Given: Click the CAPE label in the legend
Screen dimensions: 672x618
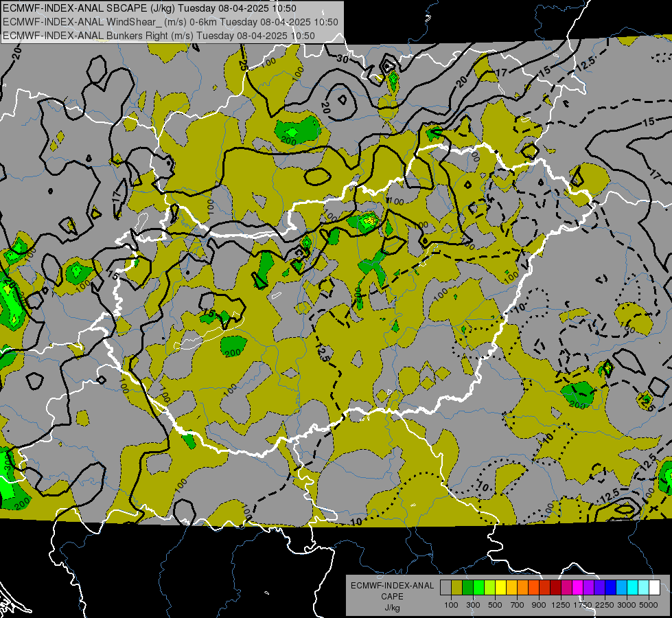Looking at the screenshot, I should pyautogui.click(x=392, y=597).
